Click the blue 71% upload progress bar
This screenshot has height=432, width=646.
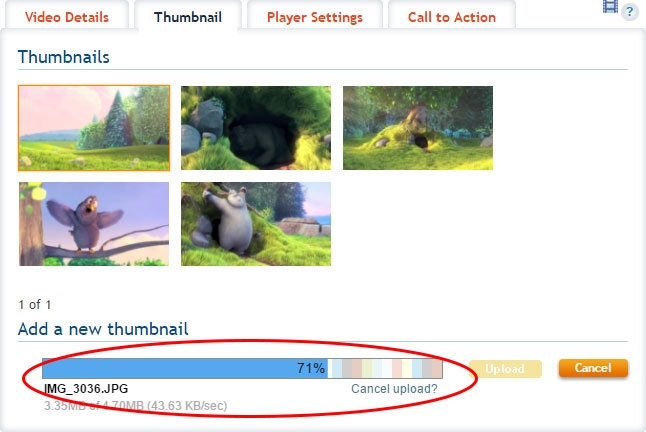185,368
